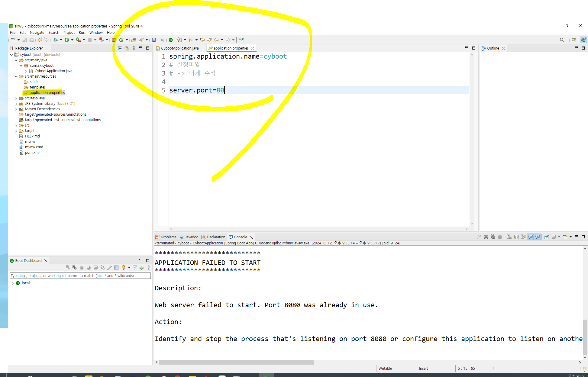Open the Run dropdown arrow next to the green play button
This screenshot has width=588, height=377.
(x=72, y=40)
